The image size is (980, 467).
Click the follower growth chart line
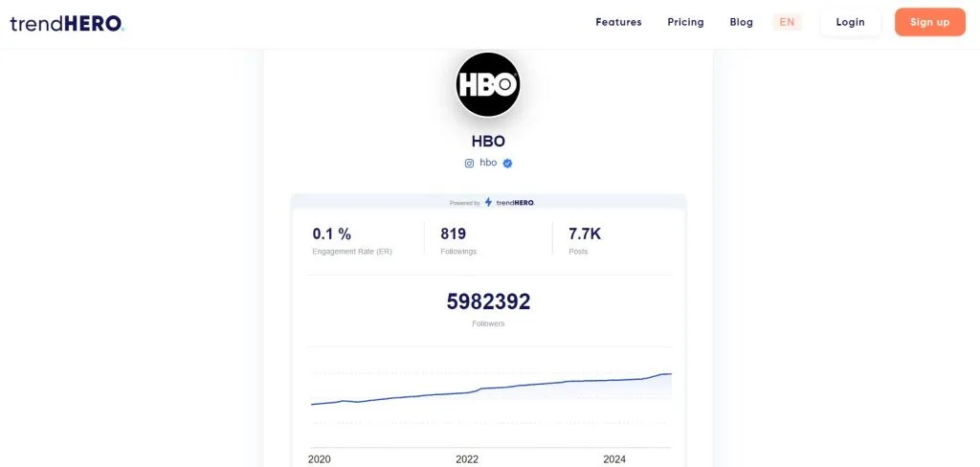coord(488,389)
